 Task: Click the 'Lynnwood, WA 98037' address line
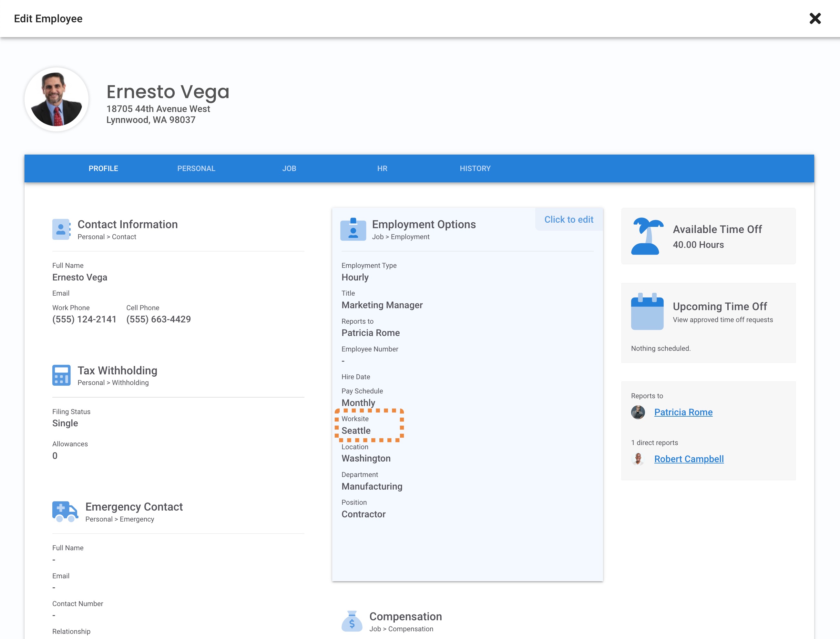151,120
